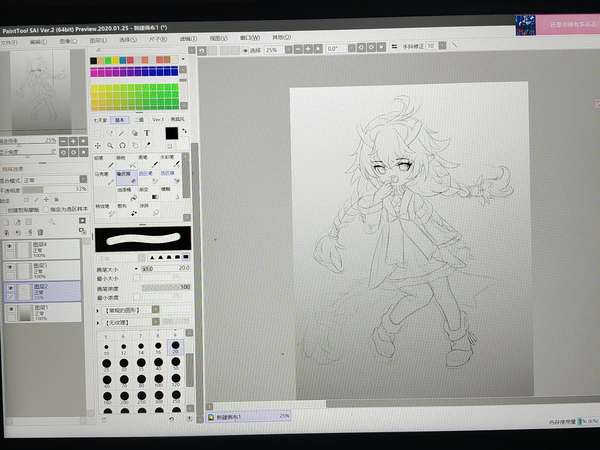Open the Window menu (窗口)
This screenshot has width=600, height=450.
pyautogui.click(x=250, y=38)
